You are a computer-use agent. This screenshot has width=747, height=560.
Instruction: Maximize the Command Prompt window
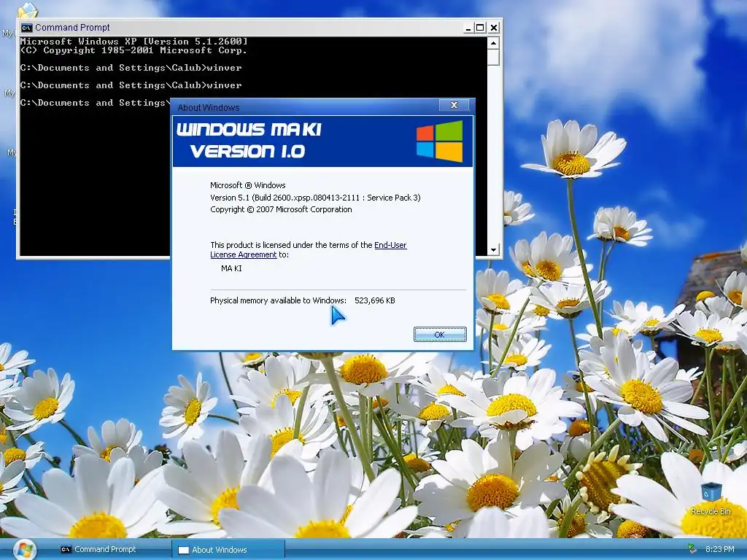[480, 28]
